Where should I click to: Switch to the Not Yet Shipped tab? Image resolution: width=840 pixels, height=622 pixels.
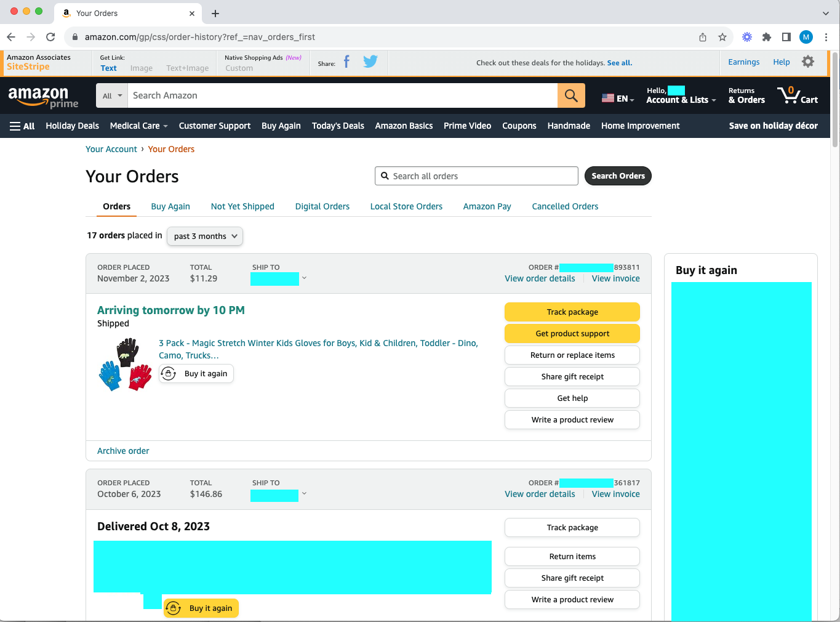pos(242,206)
